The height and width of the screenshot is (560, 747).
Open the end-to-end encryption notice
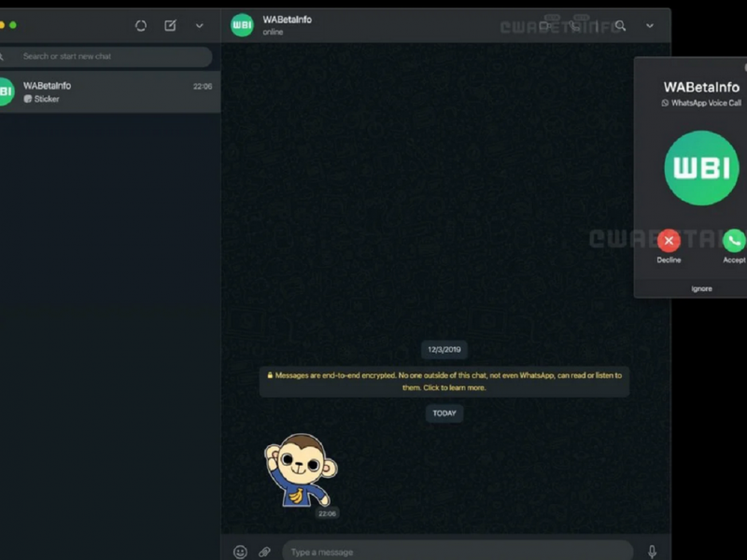(444, 382)
